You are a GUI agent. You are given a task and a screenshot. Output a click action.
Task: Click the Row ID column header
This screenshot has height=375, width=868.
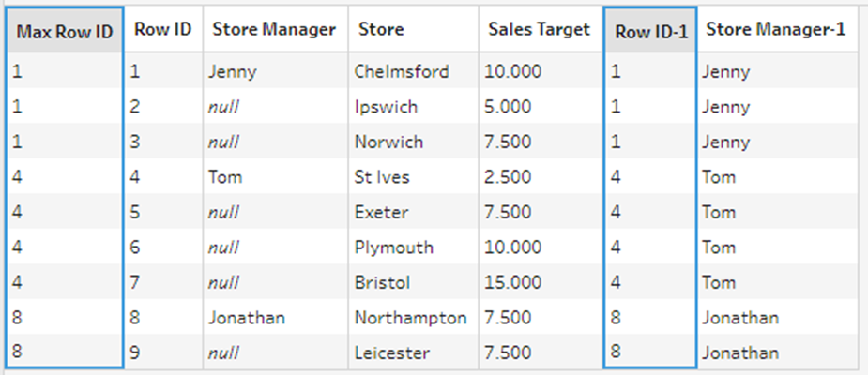pyautogui.click(x=162, y=30)
